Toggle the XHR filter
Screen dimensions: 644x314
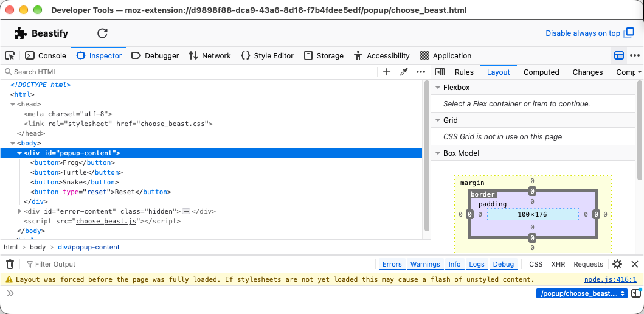point(558,264)
